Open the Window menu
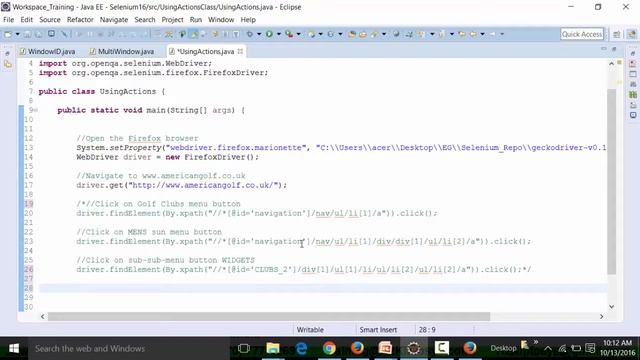640x360 pixels. point(221,20)
